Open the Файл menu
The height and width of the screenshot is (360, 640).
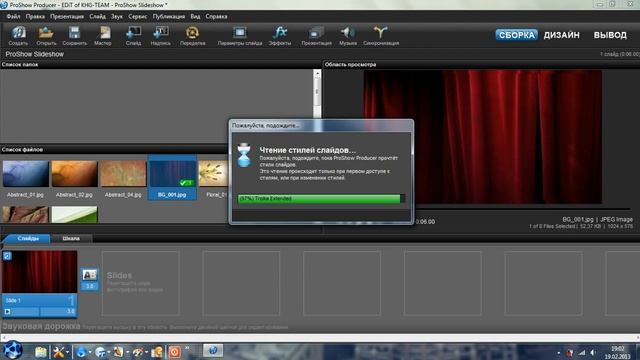click(x=13, y=17)
